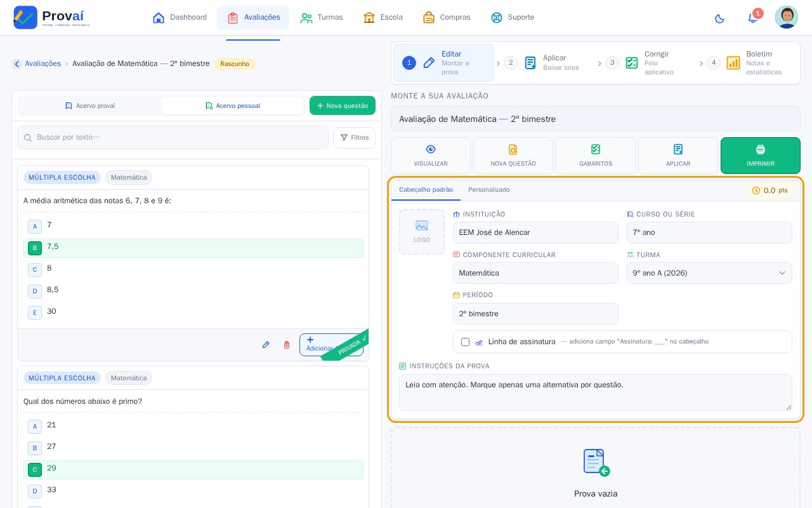
Task: Select alternative D, 33, in prime question
Action: [x=193, y=491]
